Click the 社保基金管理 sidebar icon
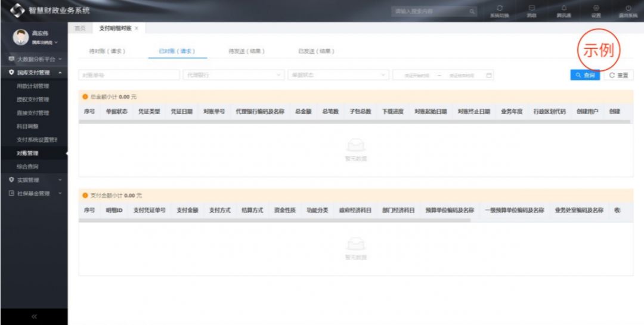This screenshot has height=325, width=644. 11,194
